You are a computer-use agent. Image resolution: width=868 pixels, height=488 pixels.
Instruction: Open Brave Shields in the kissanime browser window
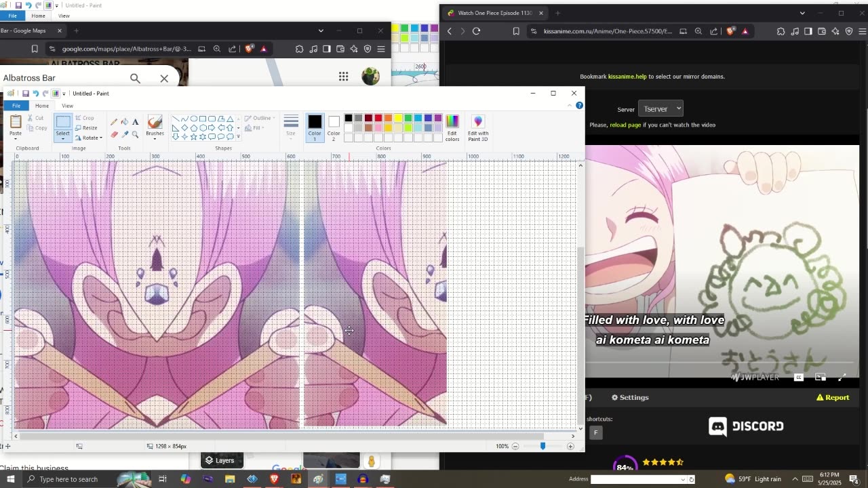730,31
